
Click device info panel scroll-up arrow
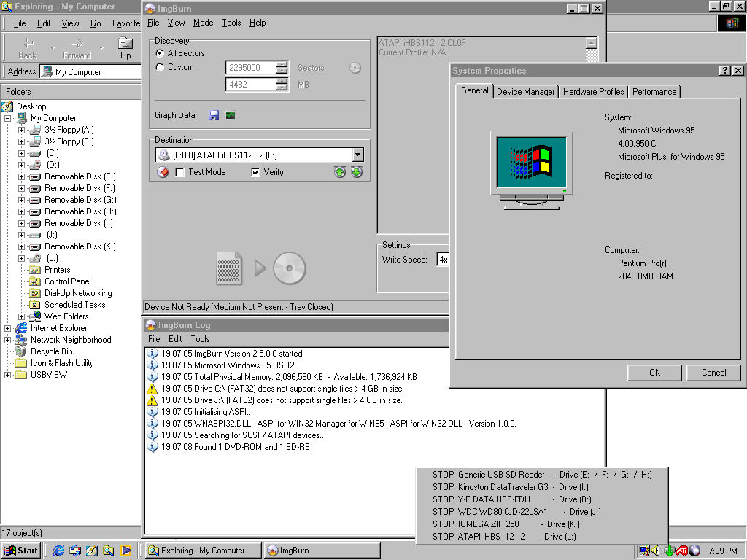coord(591,43)
